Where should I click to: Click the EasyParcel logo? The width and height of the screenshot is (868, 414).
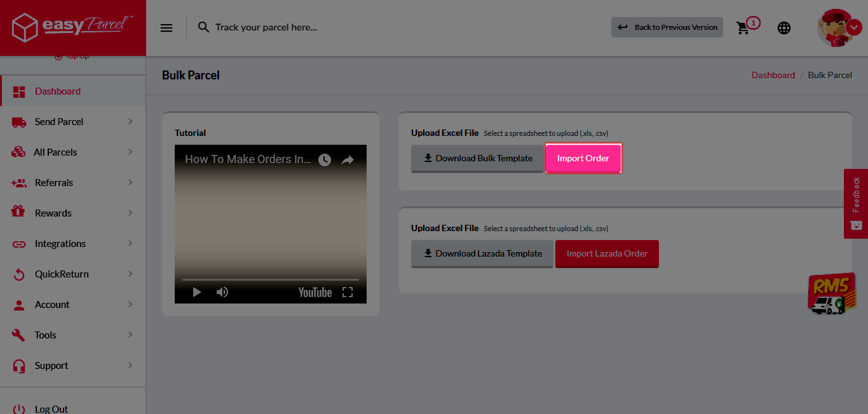coord(72,27)
